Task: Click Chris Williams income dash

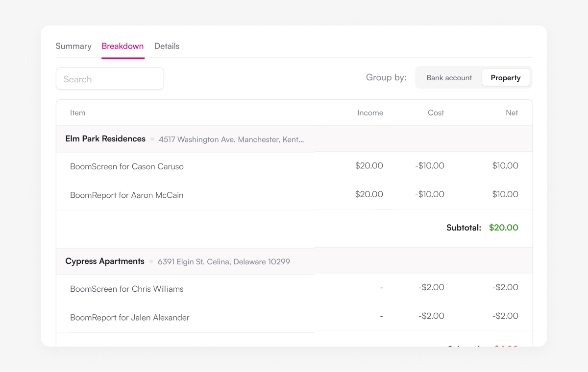Action: 381,288
